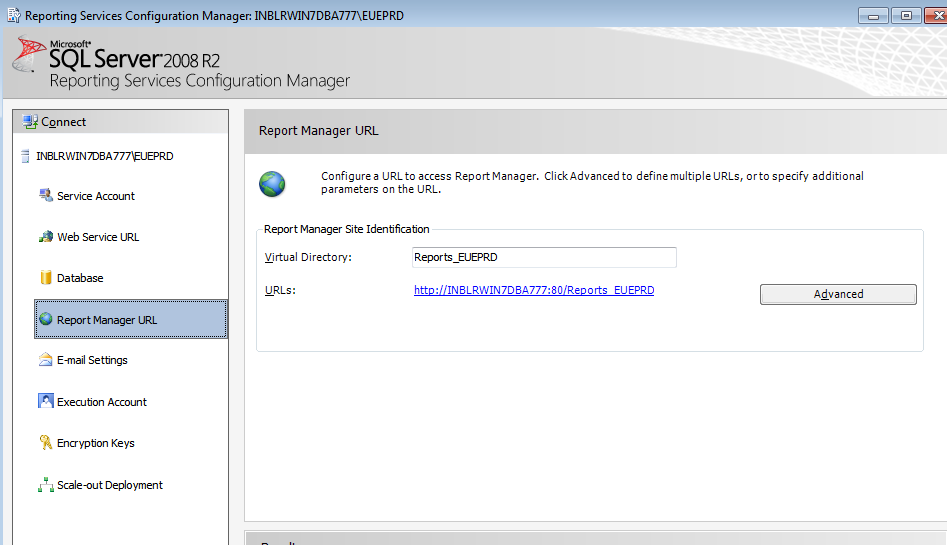The width and height of the screenshot is (947, 545).
Task: Go to Encryption Keys
Action: (x=95, y=443)
